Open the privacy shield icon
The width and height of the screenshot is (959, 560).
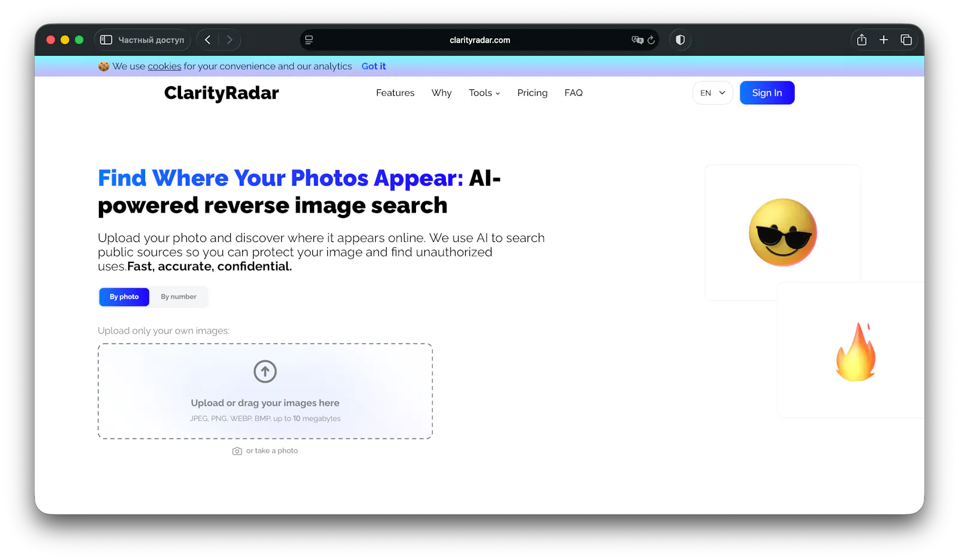click(x=680, y=40)
